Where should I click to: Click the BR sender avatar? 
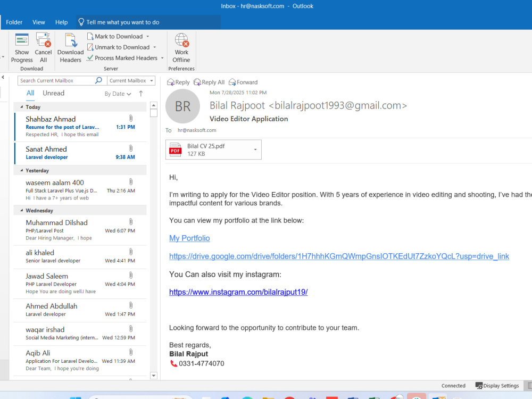(182, 106)
